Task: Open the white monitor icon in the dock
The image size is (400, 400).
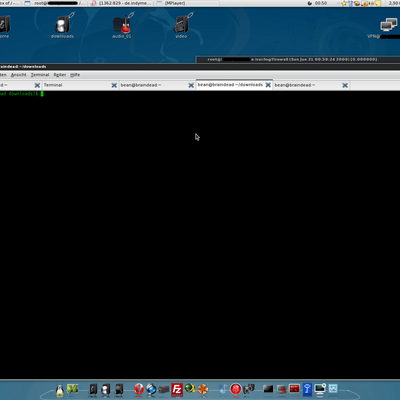Action: (x=320, y=389)
